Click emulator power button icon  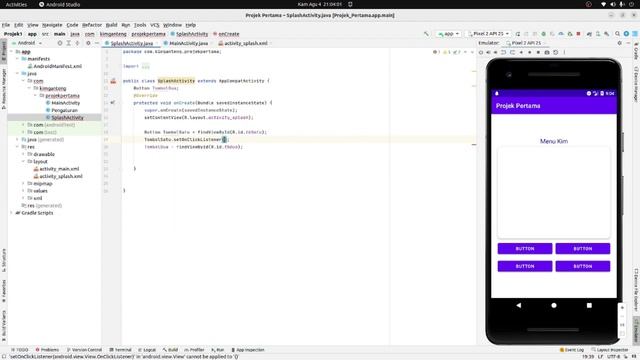(x=481, y=52)
